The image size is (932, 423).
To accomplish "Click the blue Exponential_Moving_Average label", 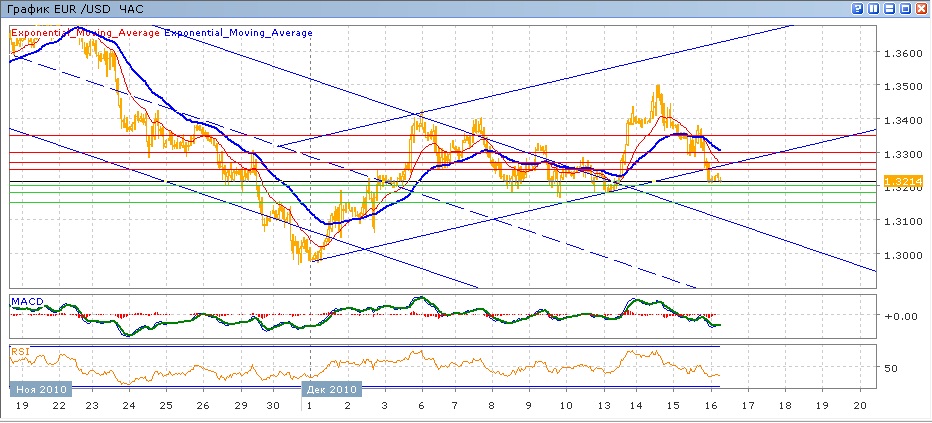I will point(238,33).
